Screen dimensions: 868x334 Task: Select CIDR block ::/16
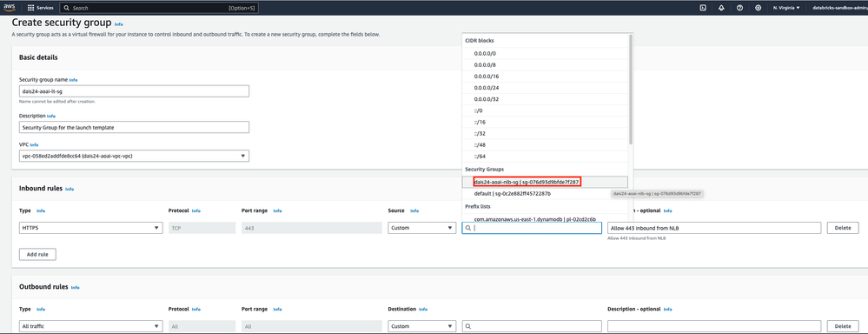point(546,122)
